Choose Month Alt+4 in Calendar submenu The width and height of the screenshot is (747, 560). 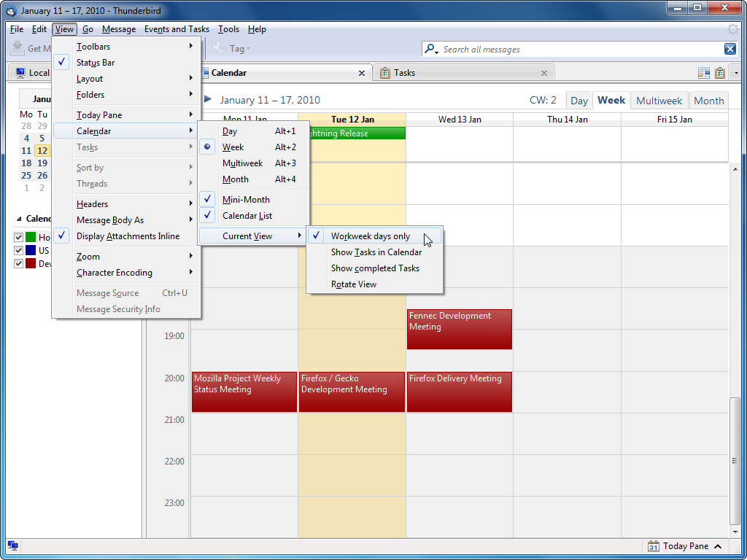[x=254, y=179]
